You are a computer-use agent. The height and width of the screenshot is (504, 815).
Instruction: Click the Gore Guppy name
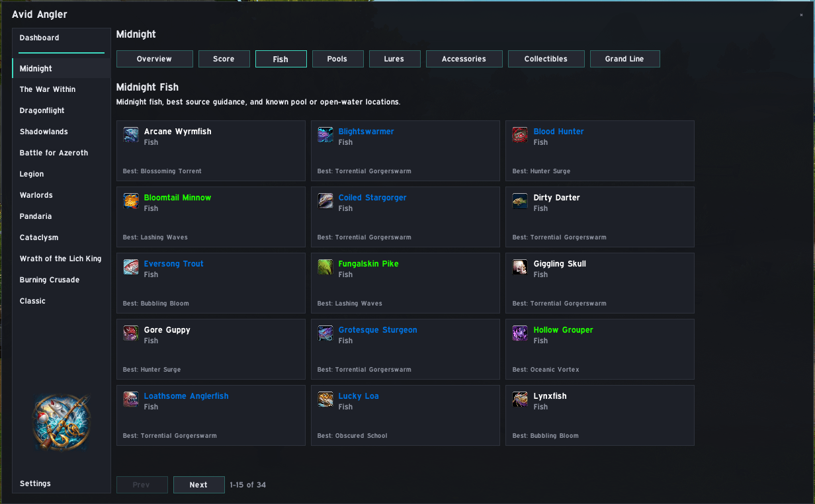point(167,330)
